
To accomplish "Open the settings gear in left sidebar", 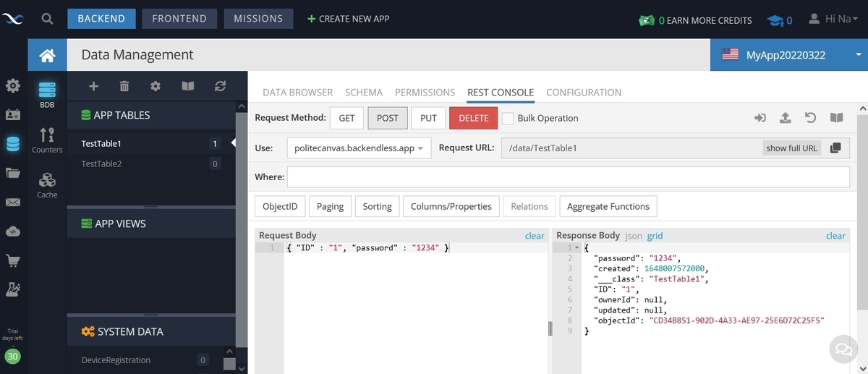I will point(13,86).
